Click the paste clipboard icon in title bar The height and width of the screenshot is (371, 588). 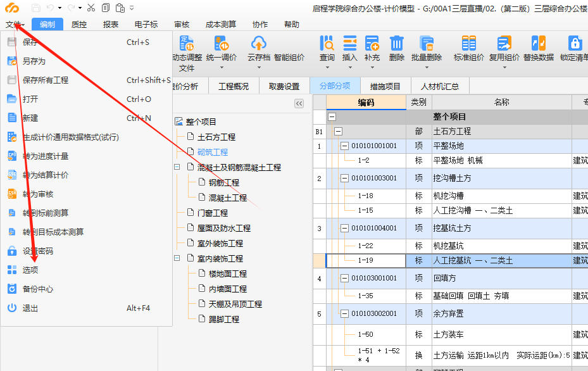[120, 8]
